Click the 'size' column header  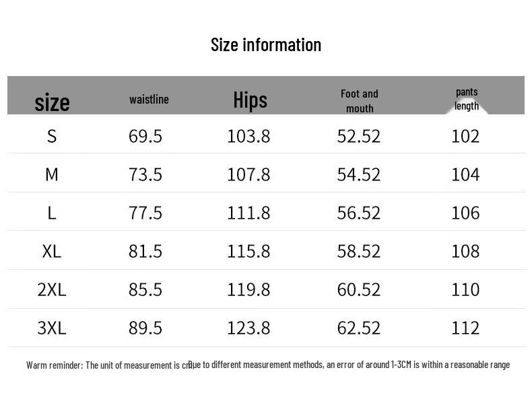(x=52, y=102)
